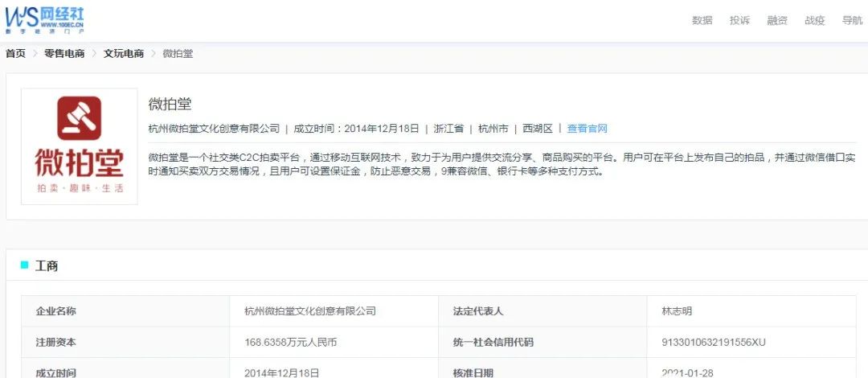868x378 pixels.
Task: Click the 微拍堂 breadcrumb entry
Action: [178, 54]
